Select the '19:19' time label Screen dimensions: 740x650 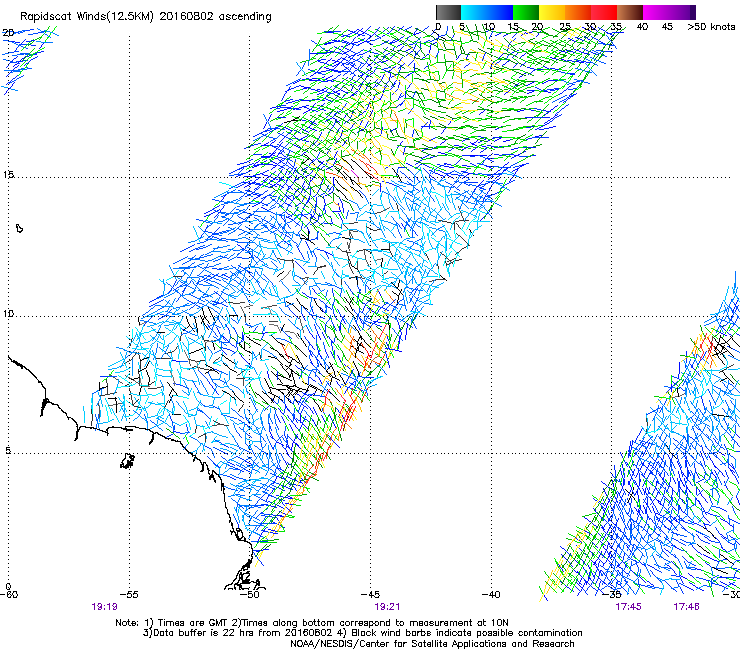click(104, 607)
